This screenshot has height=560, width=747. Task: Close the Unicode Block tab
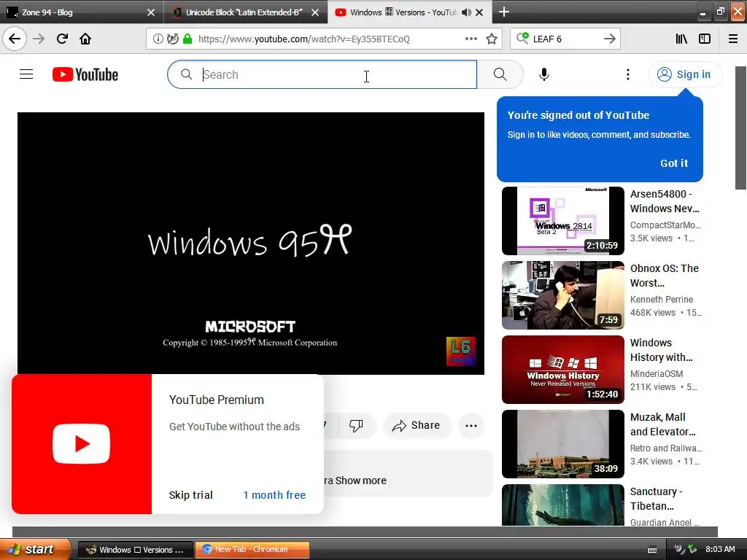point(315,12)
